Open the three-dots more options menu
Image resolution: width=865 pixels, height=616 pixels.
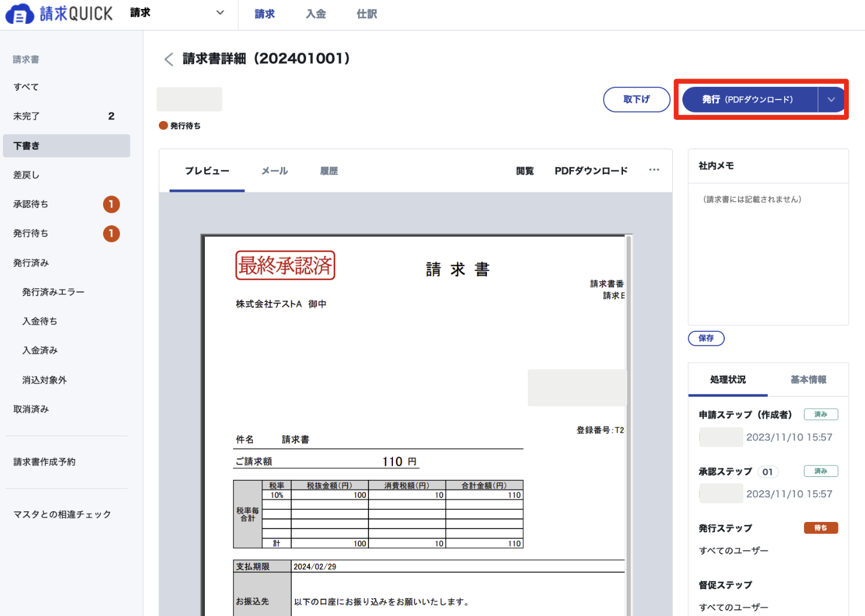(x=654, y=170)
